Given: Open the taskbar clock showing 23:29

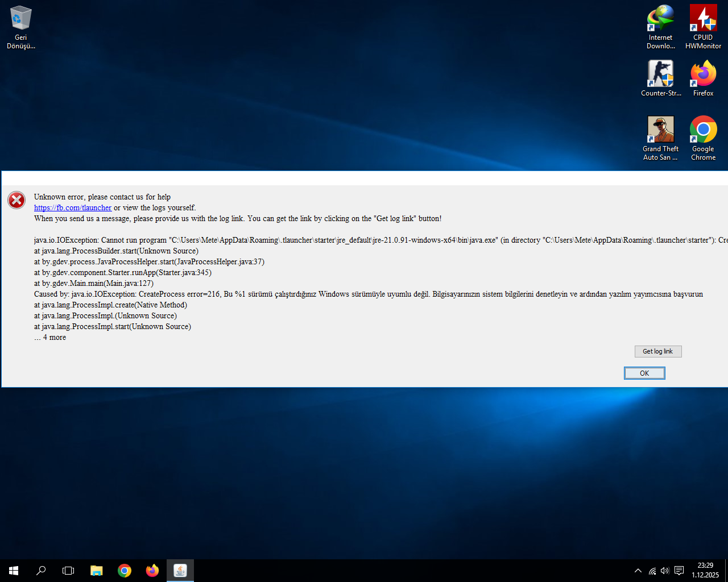Looking at the screenshot, I should [x=705, y=571].
